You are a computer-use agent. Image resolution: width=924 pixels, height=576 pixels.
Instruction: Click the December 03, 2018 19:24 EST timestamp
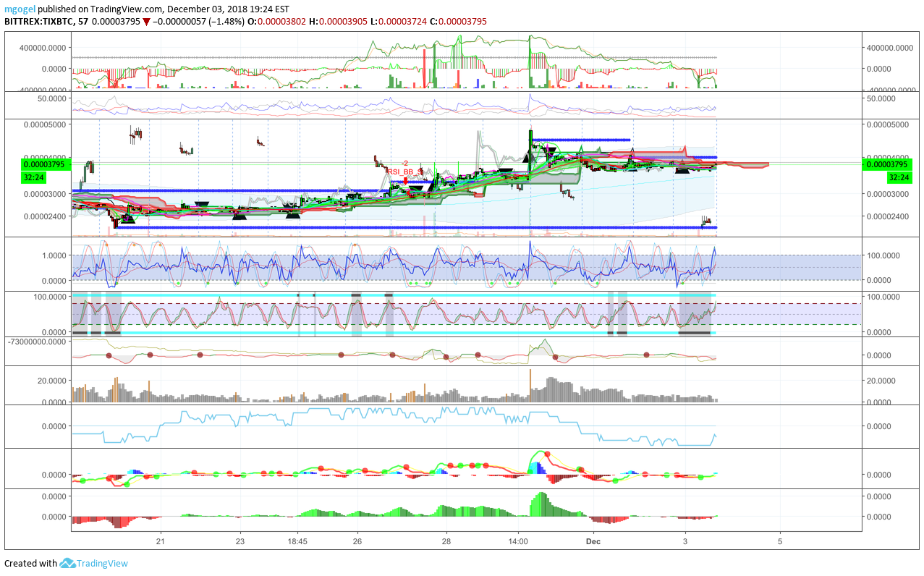[226, 9]
